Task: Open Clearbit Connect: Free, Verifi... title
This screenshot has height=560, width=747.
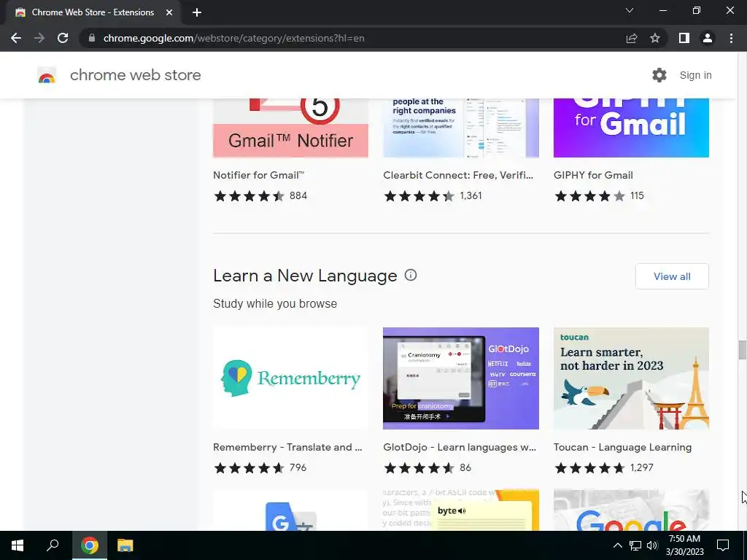Action: coord(458,175)
